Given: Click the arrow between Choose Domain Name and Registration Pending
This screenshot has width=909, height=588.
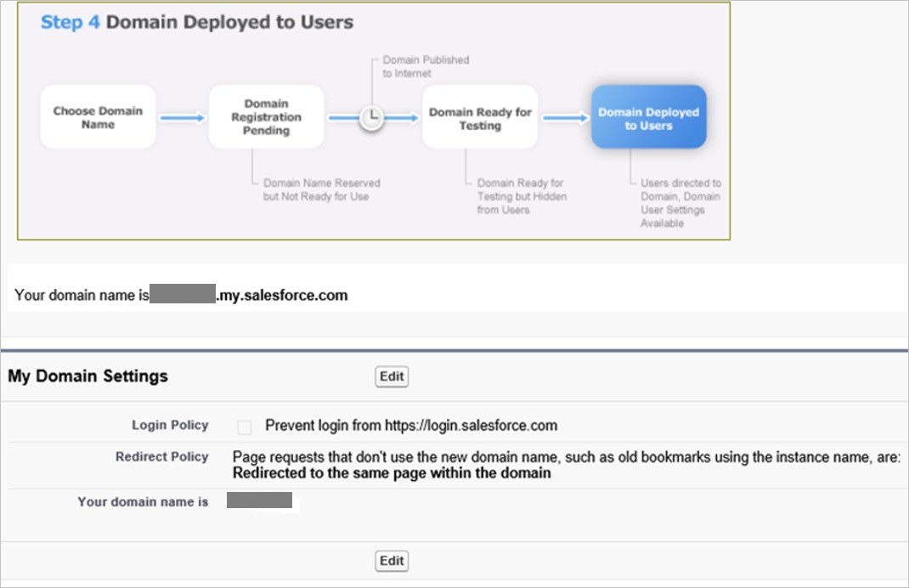Looking at the screenshot, I should click(182, 118).
